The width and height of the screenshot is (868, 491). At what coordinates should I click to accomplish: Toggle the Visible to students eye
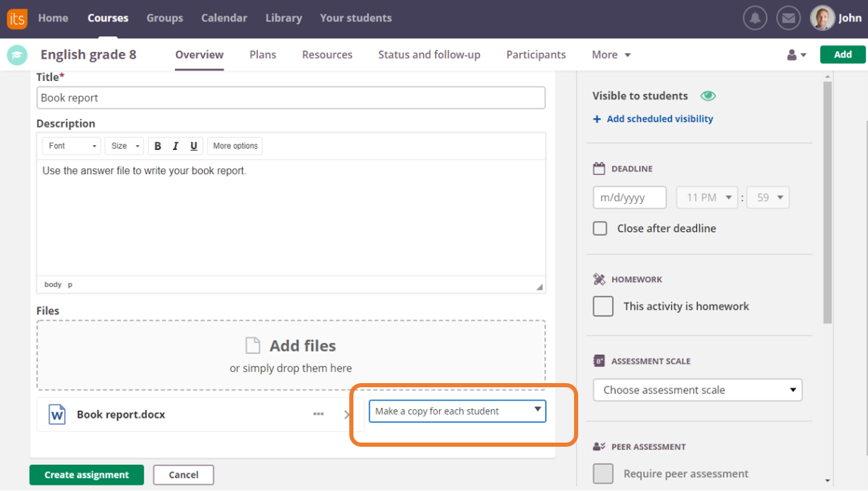click(708, 96)
